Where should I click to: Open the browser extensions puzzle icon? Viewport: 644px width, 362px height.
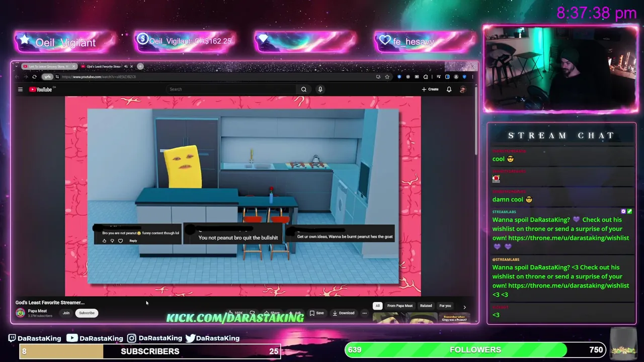[426, 77]
